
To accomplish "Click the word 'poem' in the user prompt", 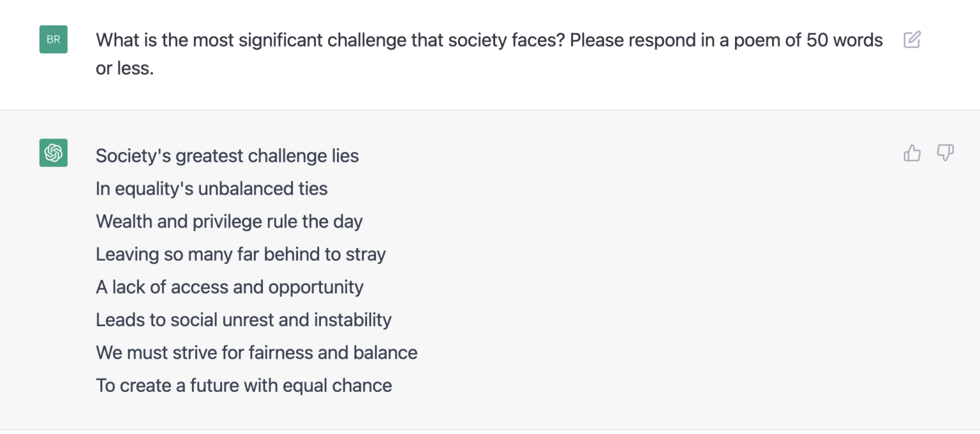I will (756, 40).
